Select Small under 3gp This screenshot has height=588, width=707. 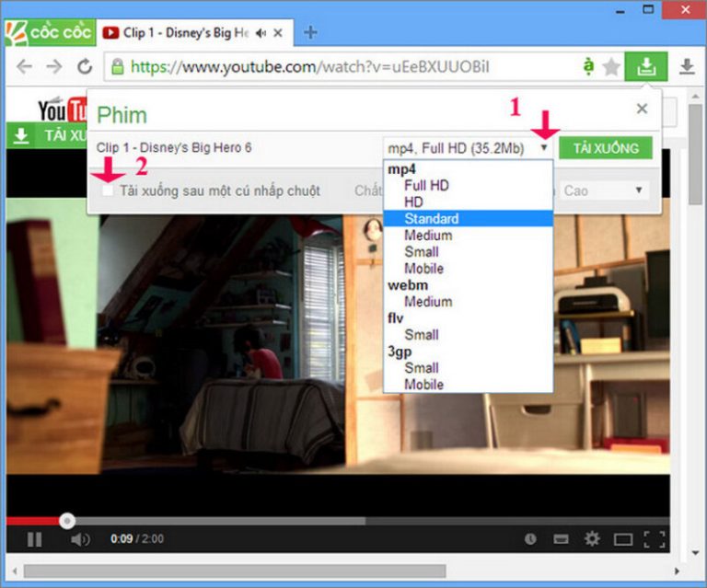point(421,368)
